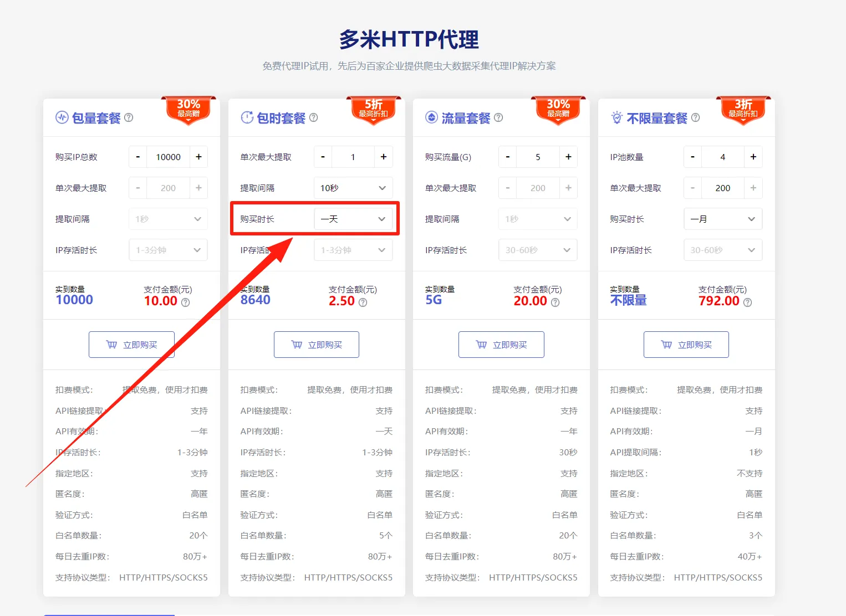Increase 不限量套餐 单次最大提取 with plus
Image resolution: width=846 pixels, height=616 pixels.
(753, 188)
